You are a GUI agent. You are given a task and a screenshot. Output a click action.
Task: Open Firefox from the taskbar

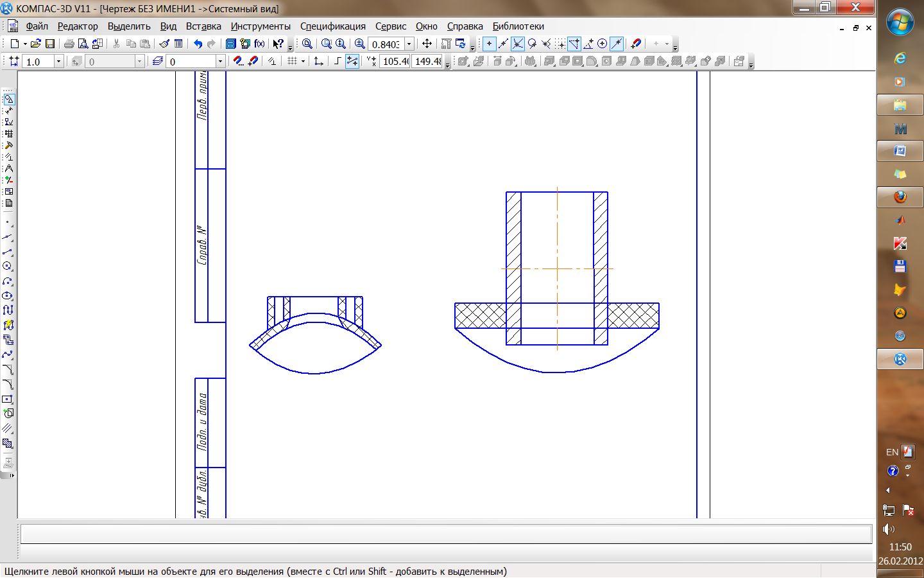point(900,197)
